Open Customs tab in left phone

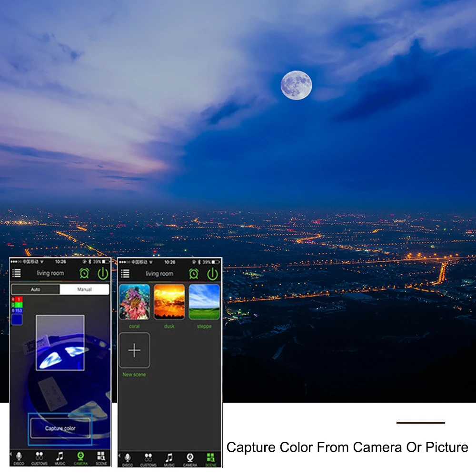tap(40, 458)
